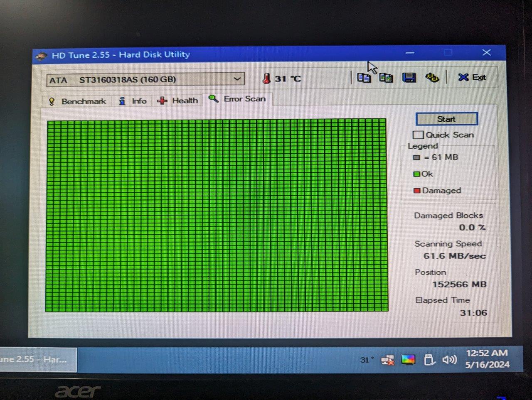Click the Exit button in toolbar
Screen dimensions: 532x400
(472, 77)
